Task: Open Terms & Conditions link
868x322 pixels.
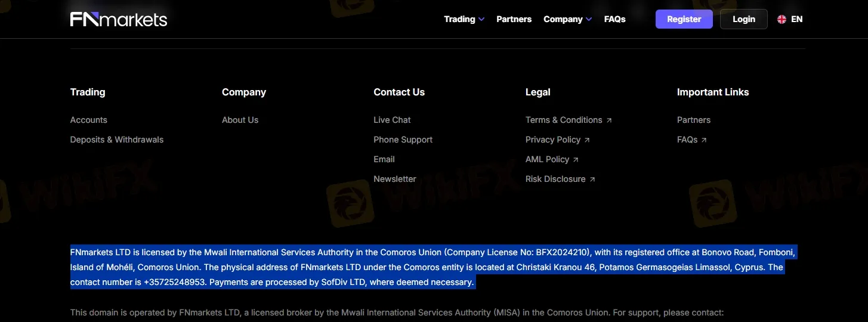Action: coord(564,120)
